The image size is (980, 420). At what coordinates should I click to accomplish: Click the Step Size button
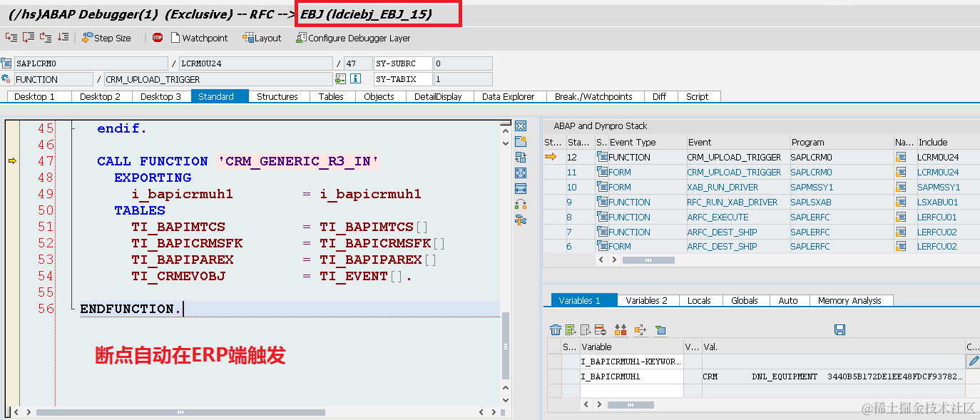click(x=106, y=38)
